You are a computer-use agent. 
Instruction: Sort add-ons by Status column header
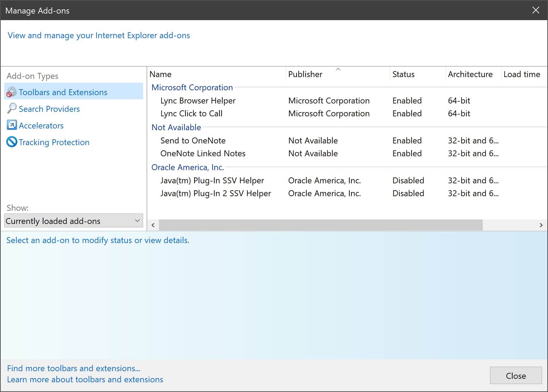coord(403,74)
